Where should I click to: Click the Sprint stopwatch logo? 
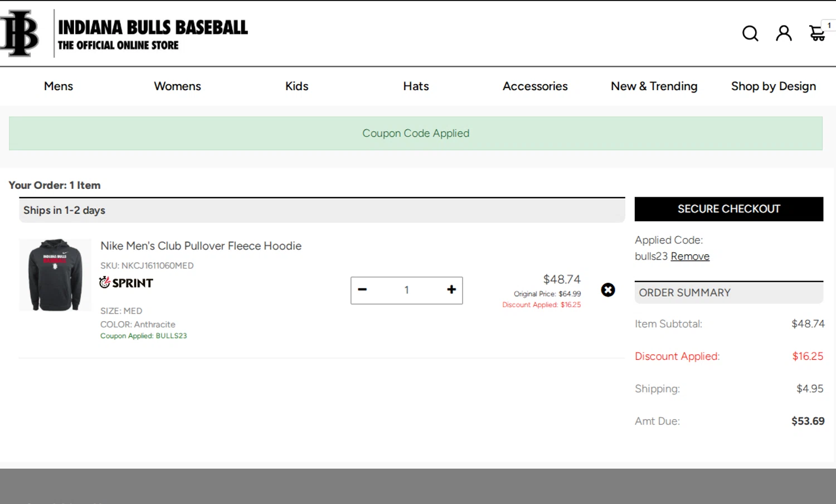(126, 282)
